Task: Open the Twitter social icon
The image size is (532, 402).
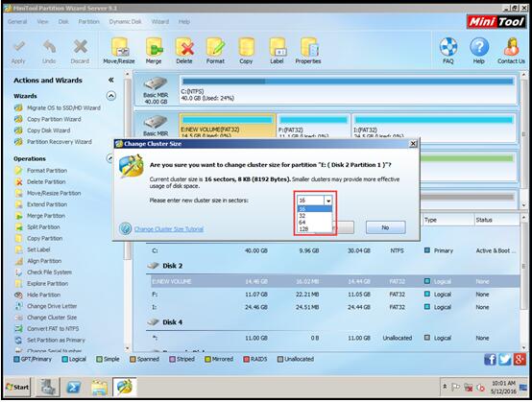Action: click(504, 359)
